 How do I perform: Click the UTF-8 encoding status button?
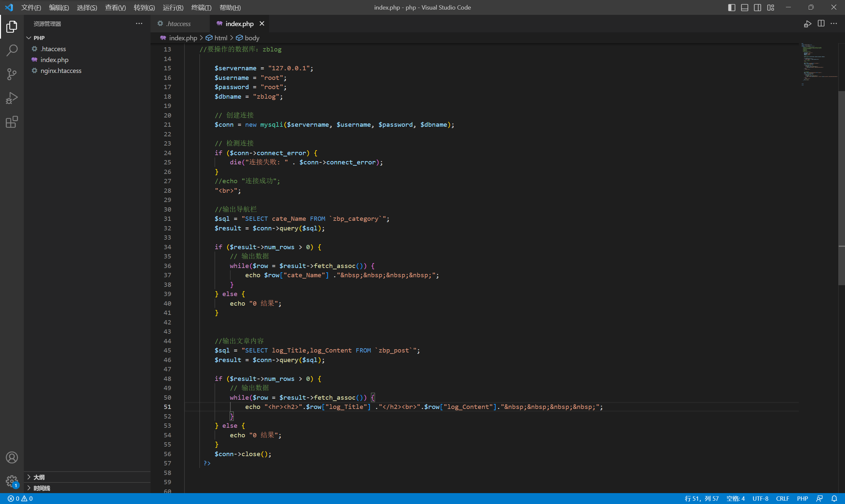tap(760, 499)
